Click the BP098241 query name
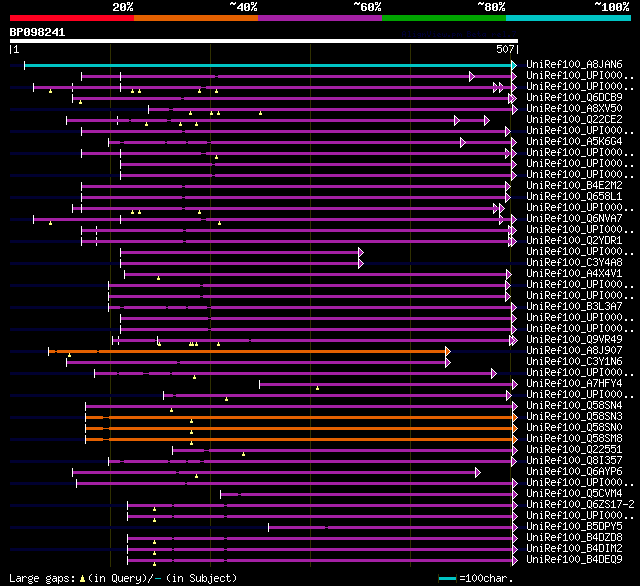 point(37,32)
